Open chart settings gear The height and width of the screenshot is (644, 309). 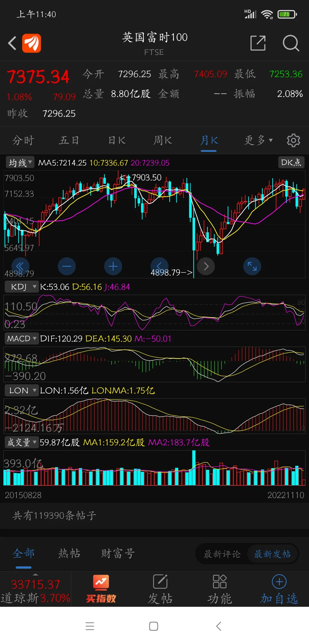[293, 140]
